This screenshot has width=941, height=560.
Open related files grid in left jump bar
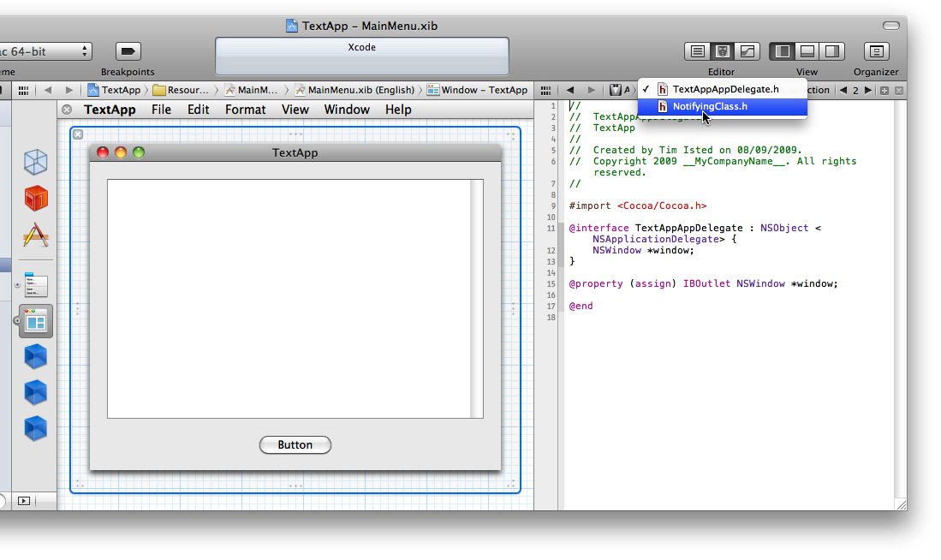(23, 90)
